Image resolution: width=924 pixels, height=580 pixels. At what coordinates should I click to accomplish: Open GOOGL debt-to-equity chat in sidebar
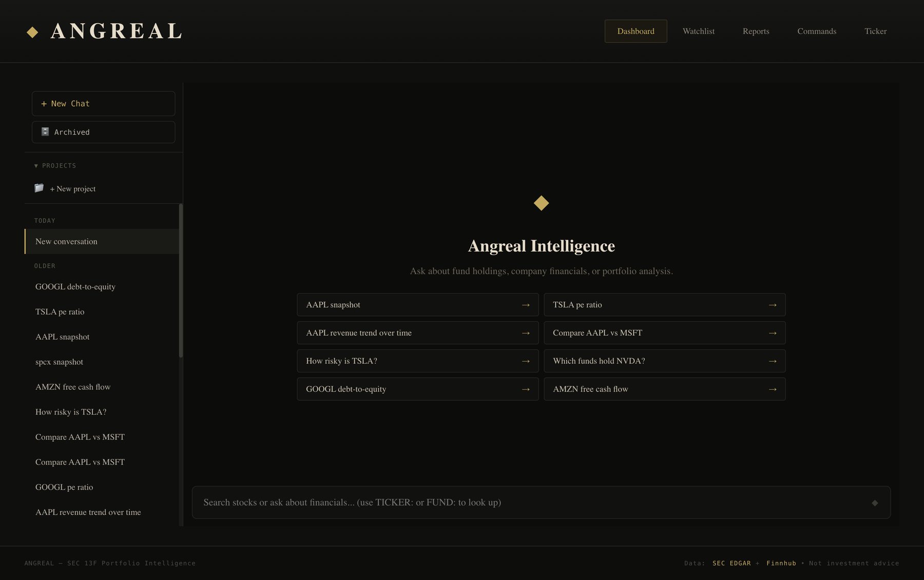[102, 286]
